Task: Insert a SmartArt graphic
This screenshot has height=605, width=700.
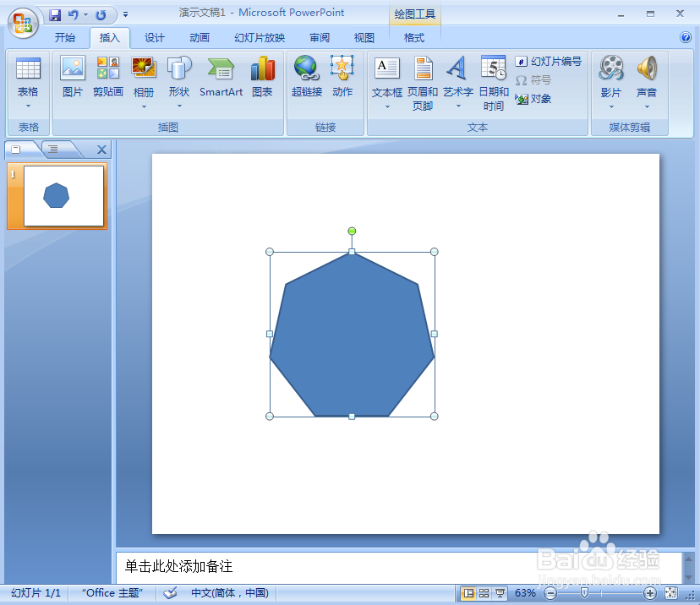Action: click(x=221, y=77)
